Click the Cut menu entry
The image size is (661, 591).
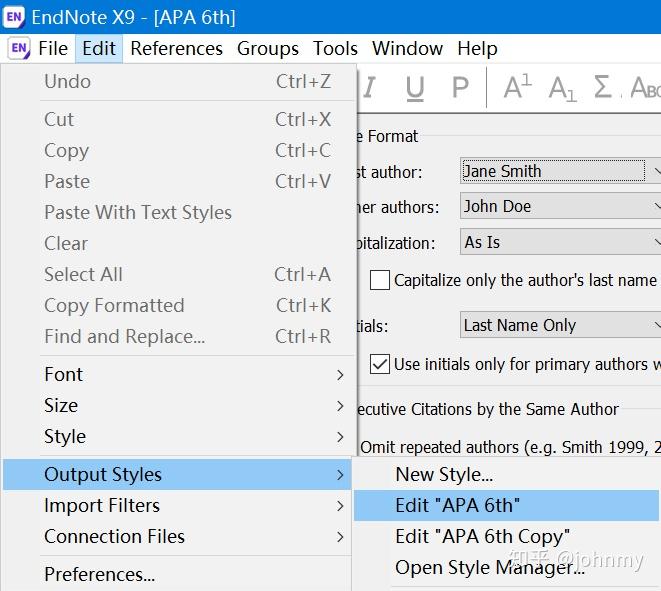coord(177,119)
